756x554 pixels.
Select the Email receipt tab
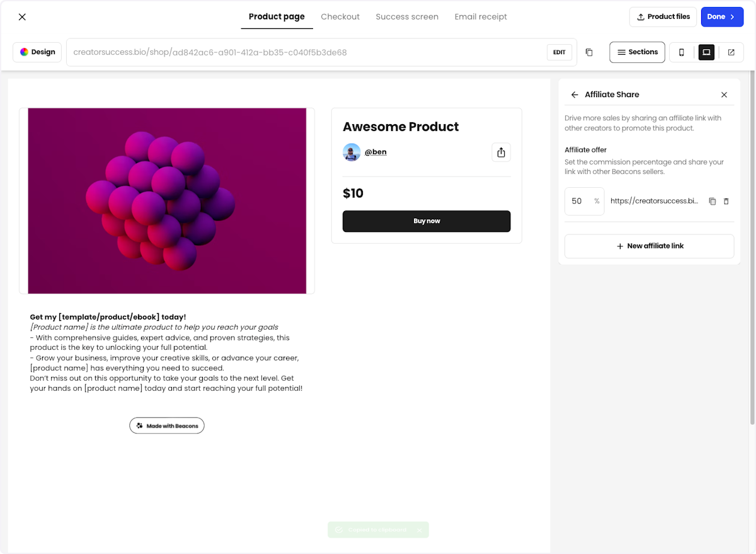pyautogui.click(x=481, y=17)
